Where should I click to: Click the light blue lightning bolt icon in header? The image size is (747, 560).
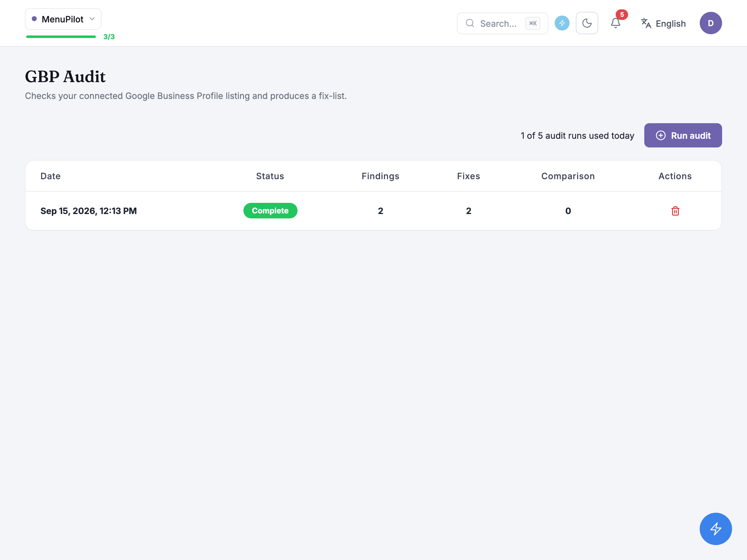coord(562,23)
